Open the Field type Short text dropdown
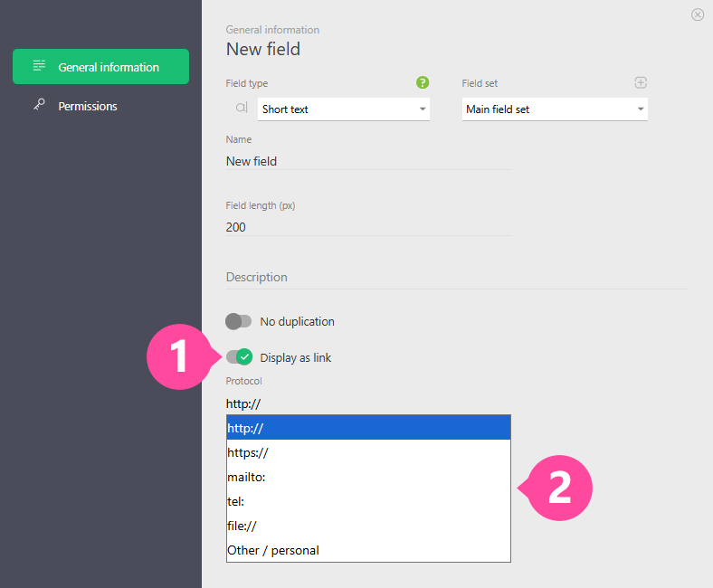 (343, 109)
